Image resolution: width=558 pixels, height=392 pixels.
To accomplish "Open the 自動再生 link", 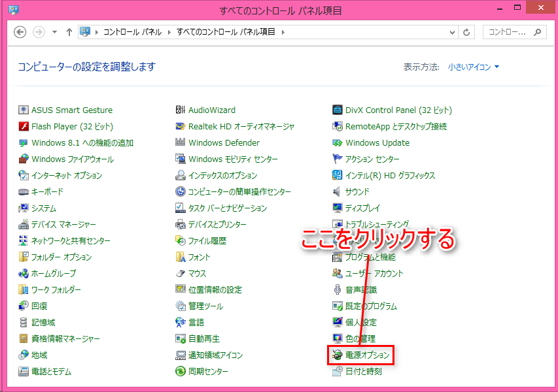I will click(204, 339).
